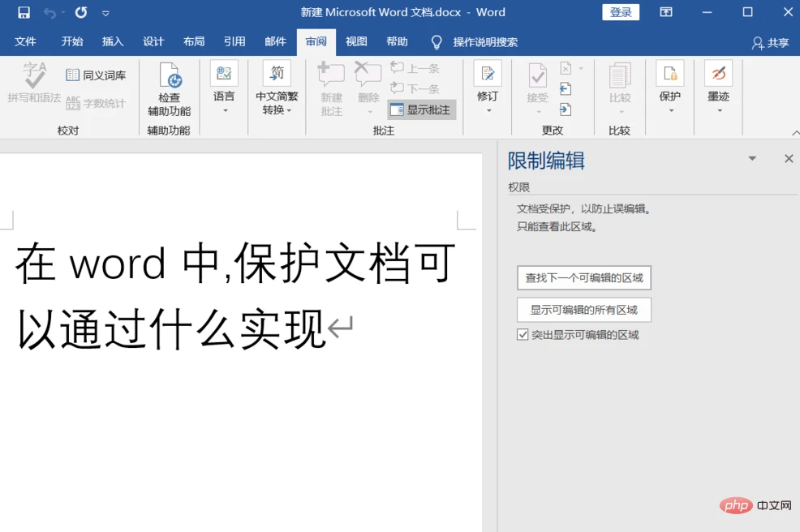
Task: Switch to the 开始 tab
Action: click(72, 42)
